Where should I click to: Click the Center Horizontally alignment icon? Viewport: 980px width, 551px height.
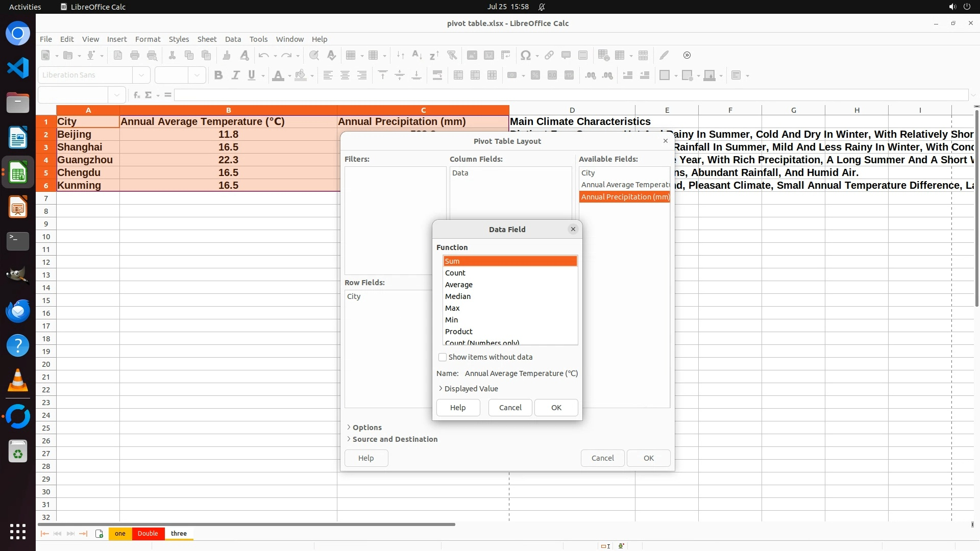click(x=345, y=76)
